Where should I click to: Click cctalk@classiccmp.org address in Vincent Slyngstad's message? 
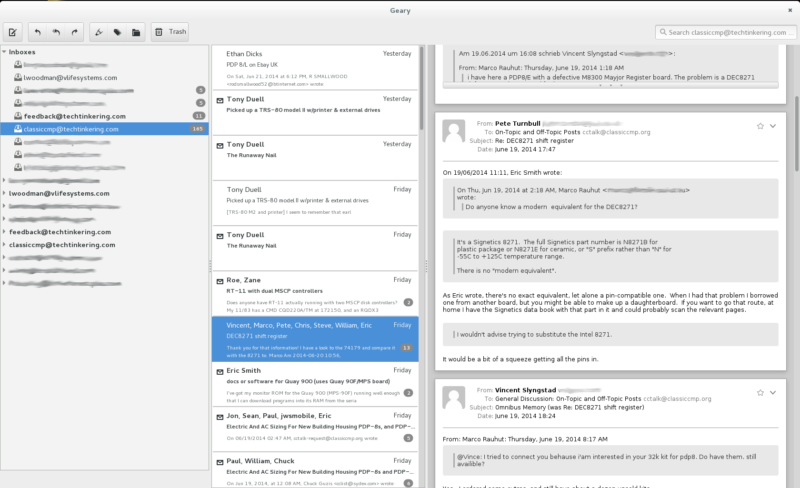click(677, 399)
